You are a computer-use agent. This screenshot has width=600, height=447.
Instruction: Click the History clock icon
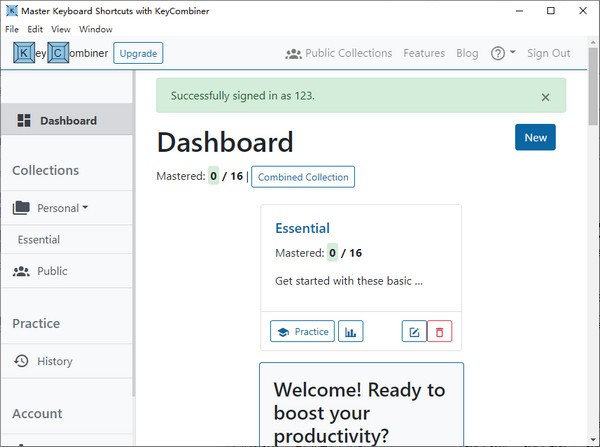click(21, 361)
